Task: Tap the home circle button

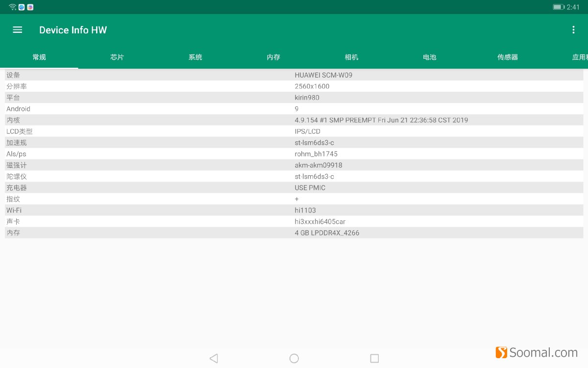Action: pyautogui.click(x=294, y=358)
